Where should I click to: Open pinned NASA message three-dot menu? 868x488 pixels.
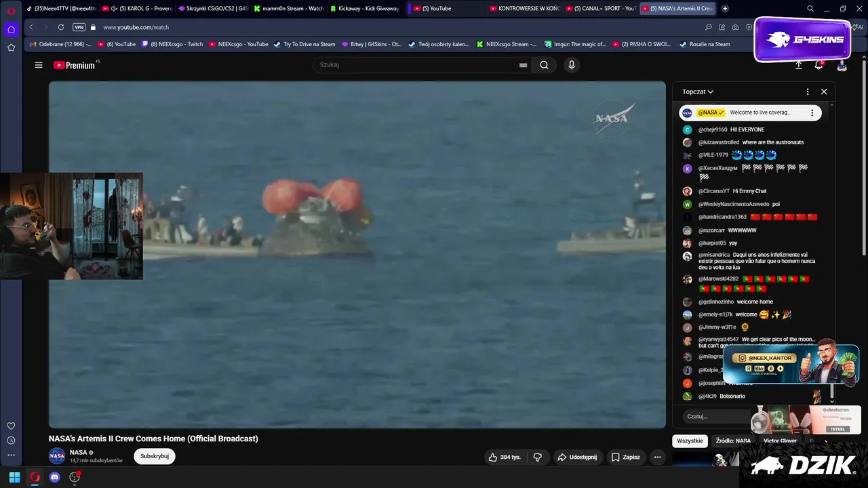tap(812, 113)
